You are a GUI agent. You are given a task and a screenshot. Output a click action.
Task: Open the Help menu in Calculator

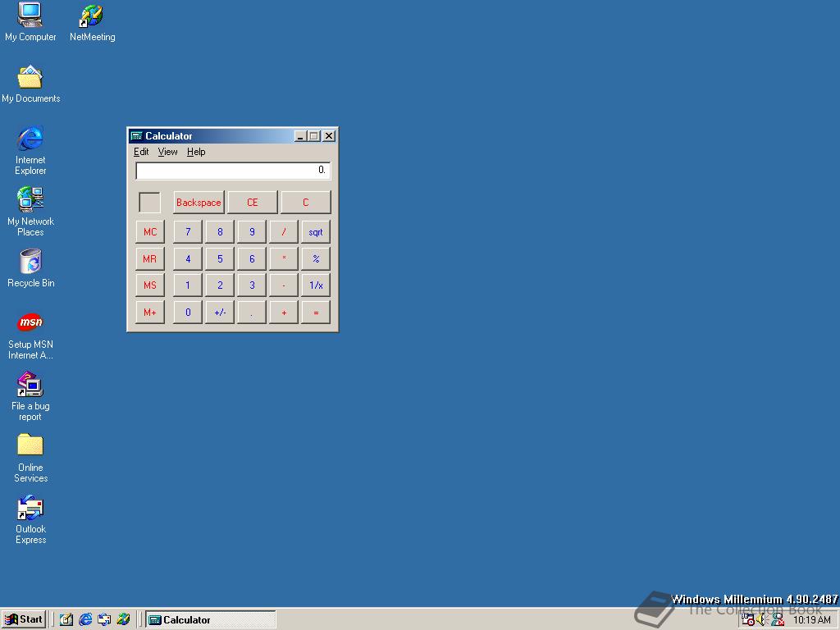tap(196, 152)
